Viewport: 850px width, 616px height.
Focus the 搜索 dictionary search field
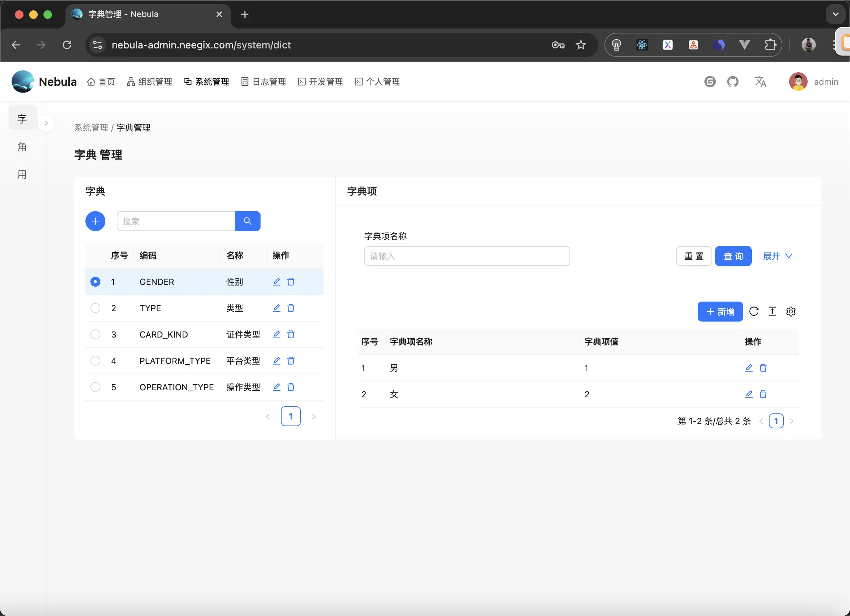click(176, 221)
